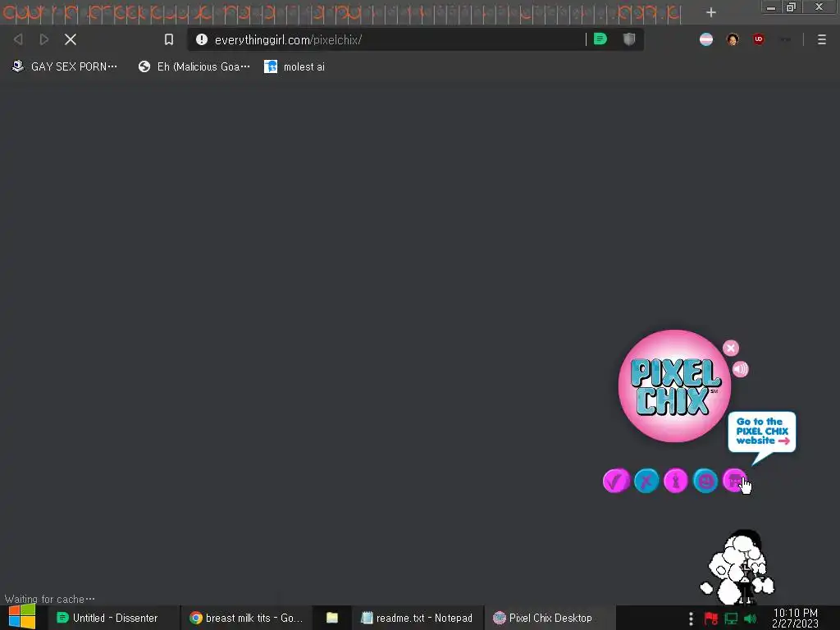This screenshot has height=630, width=840.
Task: Show hidden tray icons via three dots
Action: click(x=691, y=619)
